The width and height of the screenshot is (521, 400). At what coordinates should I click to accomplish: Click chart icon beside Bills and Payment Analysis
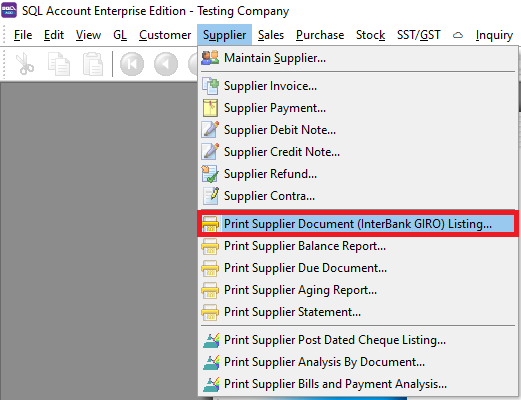coord(211,384)
